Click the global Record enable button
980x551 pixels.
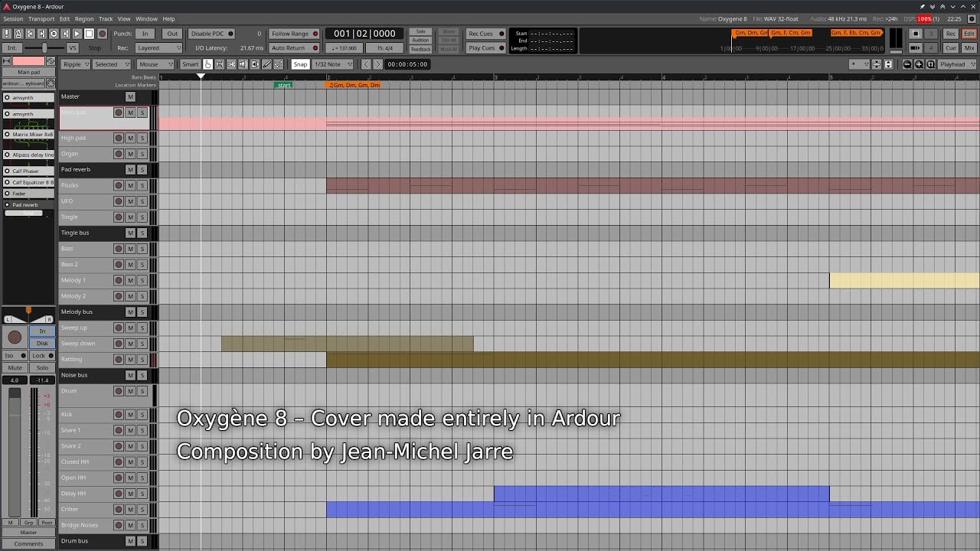102,34
